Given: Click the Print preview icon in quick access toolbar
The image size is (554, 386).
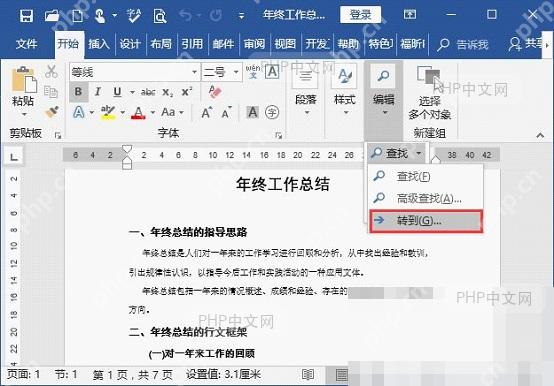Looking at the screenshot, I should pyautogui.click(x=160, y=16).
